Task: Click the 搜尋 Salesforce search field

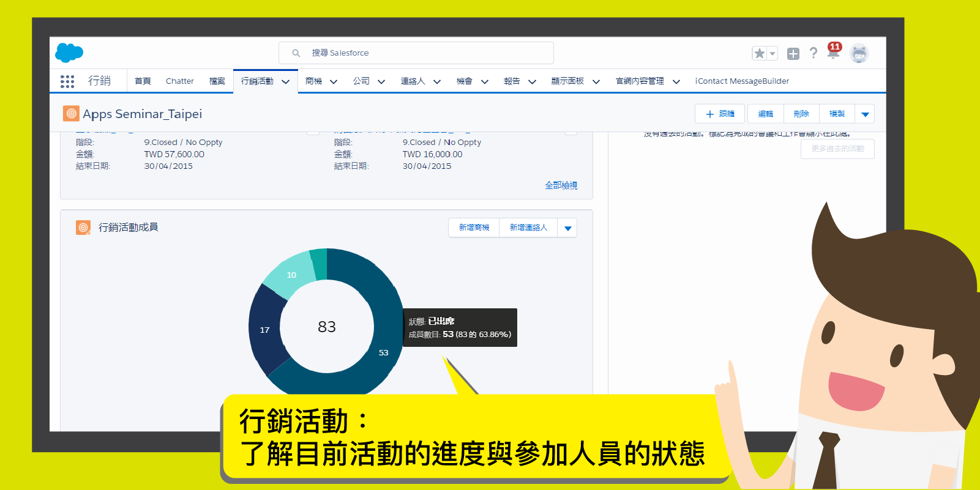Action: [416, 53]
